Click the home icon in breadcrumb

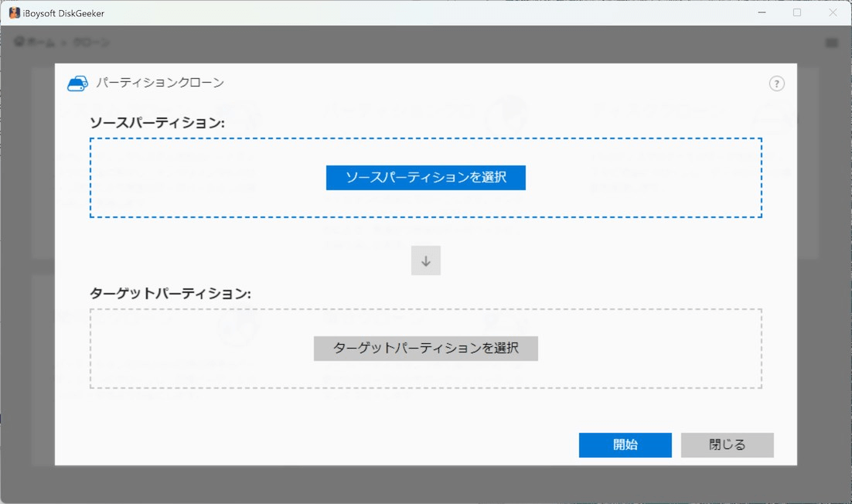point(19,42)
